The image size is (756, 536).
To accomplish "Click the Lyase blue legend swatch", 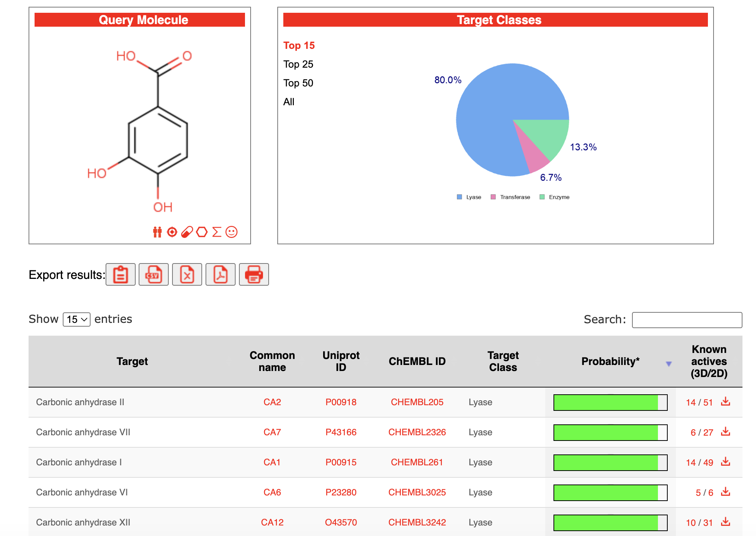I will tap(459, 197).
